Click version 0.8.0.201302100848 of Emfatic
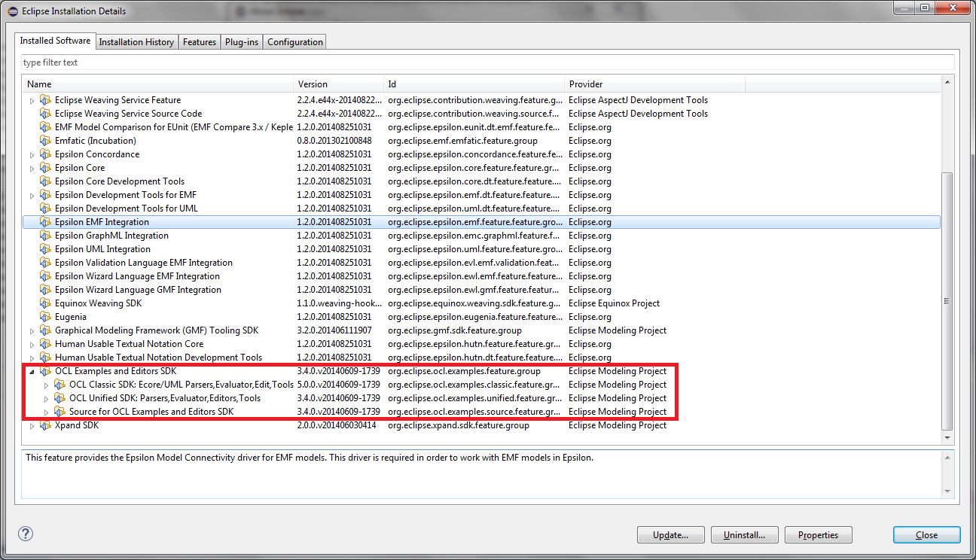Image resolution: width=976 pixels, height=560 pixels. (334, 141)
